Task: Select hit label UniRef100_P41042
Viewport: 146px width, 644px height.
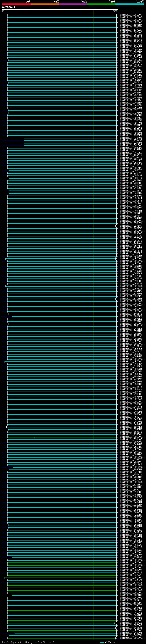Action: 131,613
